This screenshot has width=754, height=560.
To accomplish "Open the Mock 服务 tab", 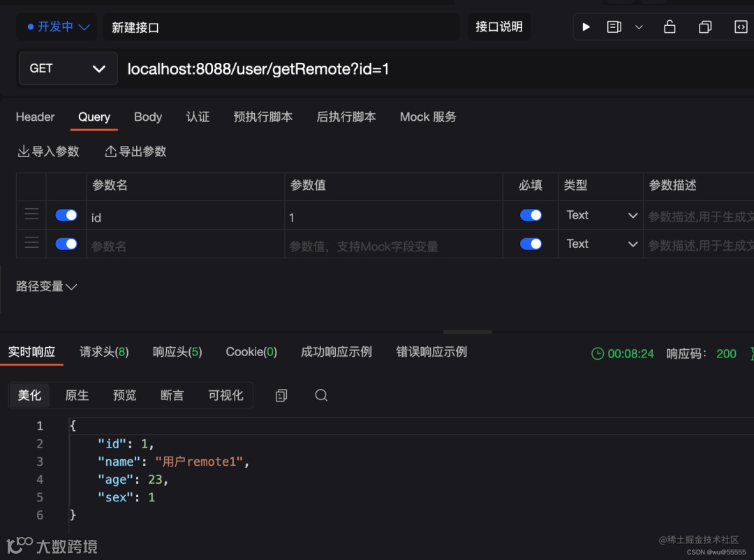I will 428,117.
